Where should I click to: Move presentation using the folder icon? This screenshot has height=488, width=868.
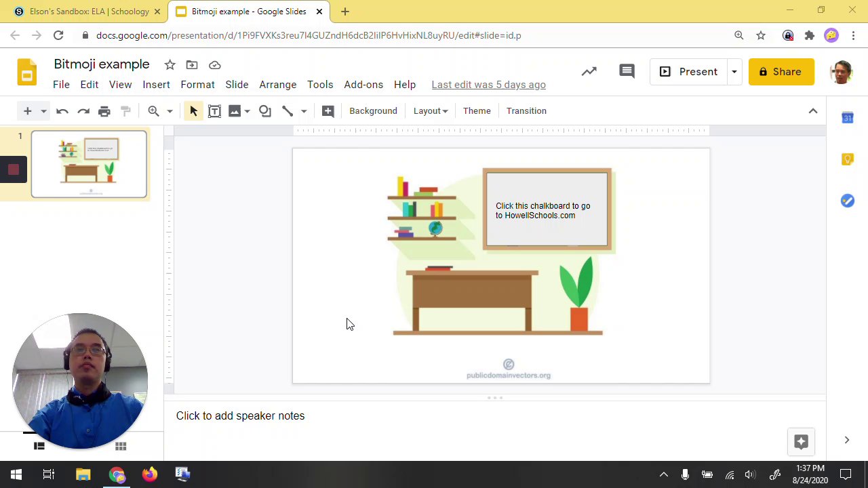click(x=192, y=64)
